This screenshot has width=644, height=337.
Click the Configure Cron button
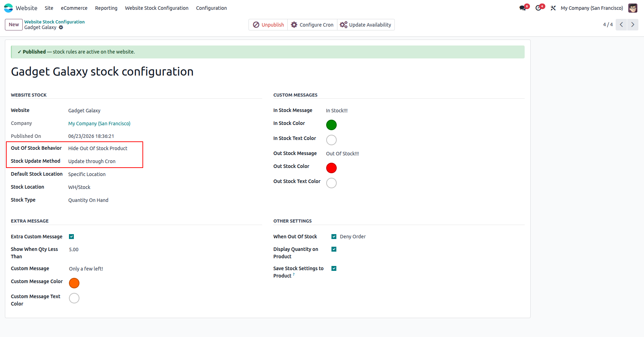[312, 25]
